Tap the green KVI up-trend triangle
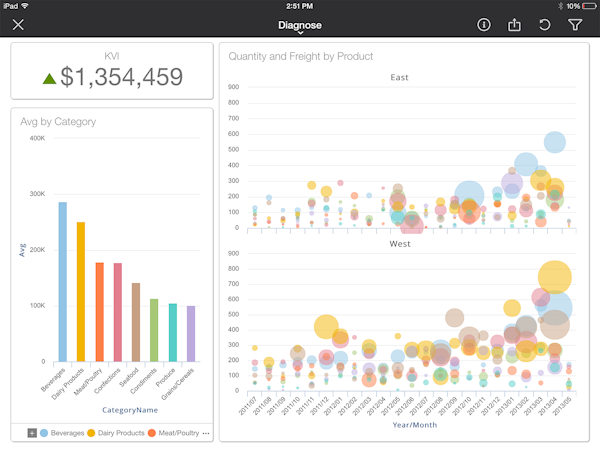Screen dimensions: 600x450 [x=49, y=78]
